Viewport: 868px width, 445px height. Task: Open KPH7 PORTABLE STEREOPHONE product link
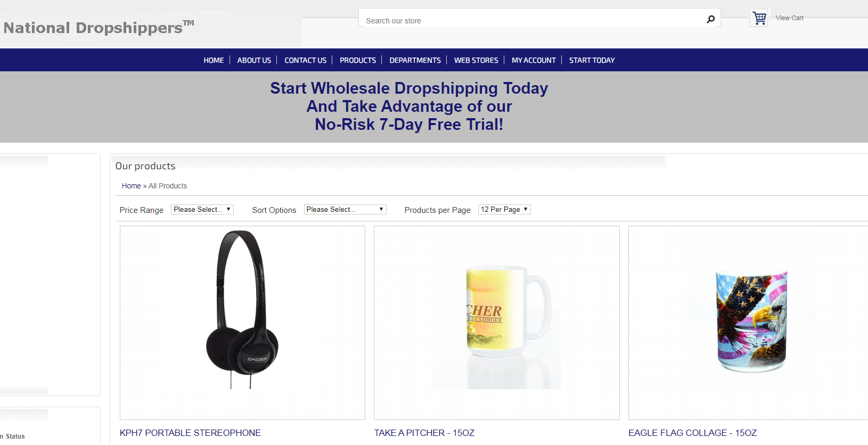(190, 433)
